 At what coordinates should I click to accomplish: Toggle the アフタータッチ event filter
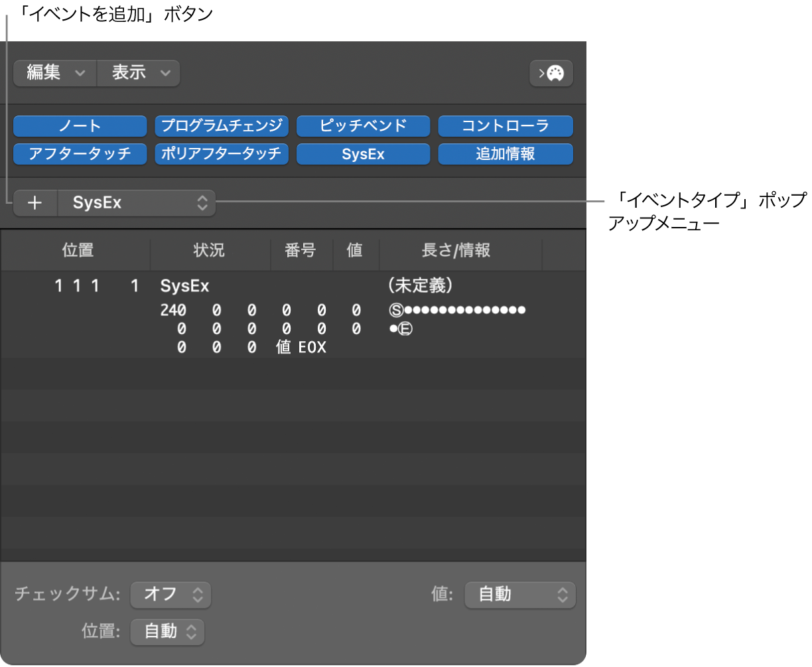pyautogui.click(x=80, y=154)
